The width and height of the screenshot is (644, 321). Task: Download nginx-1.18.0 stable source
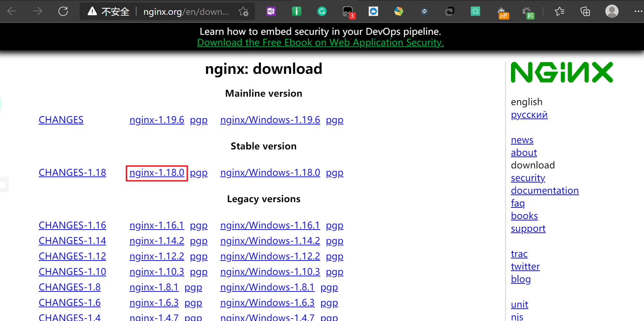[157, 173]
